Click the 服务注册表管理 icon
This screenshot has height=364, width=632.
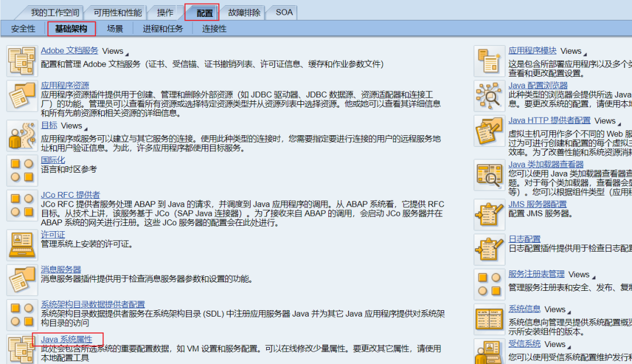click(x=489, y=284)
